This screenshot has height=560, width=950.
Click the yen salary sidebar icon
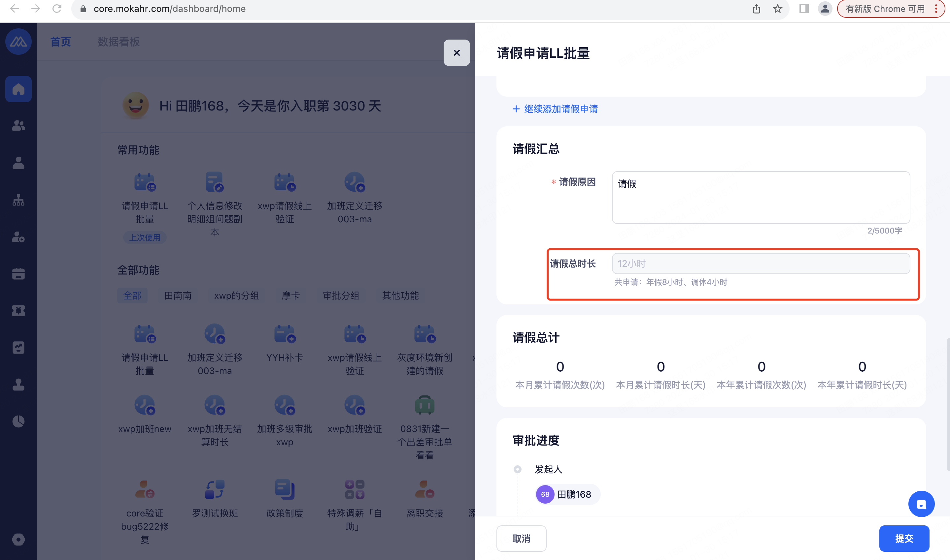click(18, 311)
